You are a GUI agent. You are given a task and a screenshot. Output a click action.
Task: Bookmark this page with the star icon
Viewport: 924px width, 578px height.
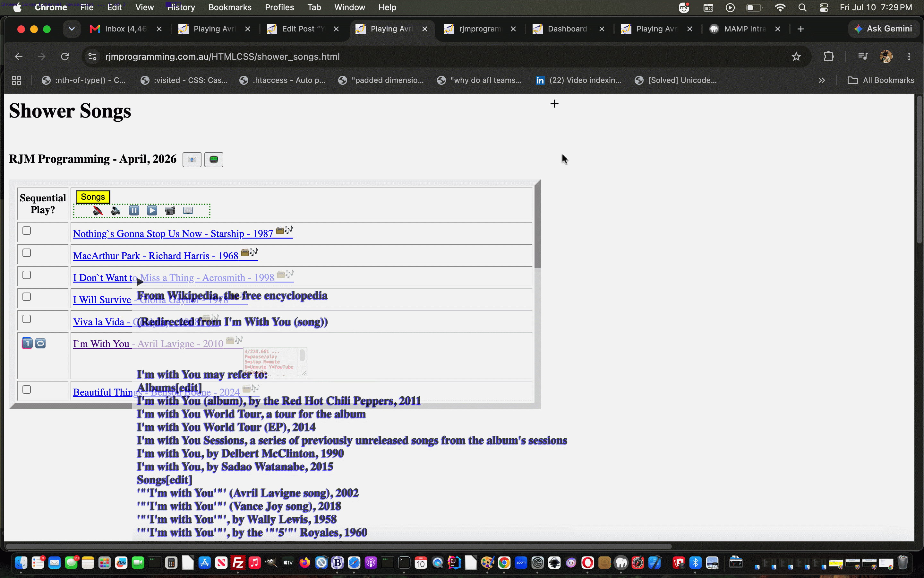796,57
